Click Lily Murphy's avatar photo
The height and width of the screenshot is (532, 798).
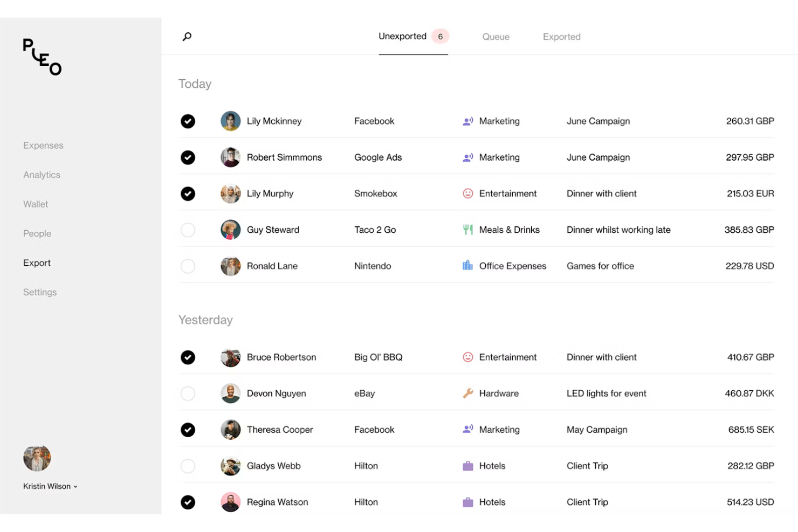coord(230,193)
